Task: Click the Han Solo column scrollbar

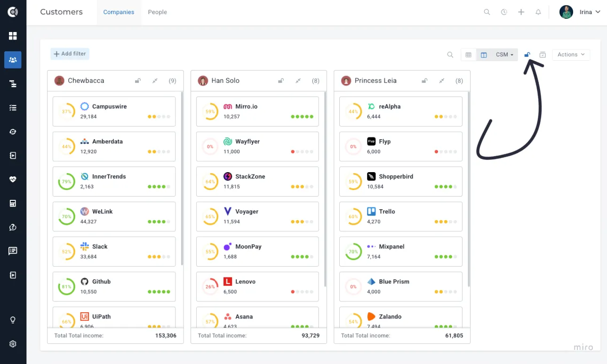Action: point(325,188)
